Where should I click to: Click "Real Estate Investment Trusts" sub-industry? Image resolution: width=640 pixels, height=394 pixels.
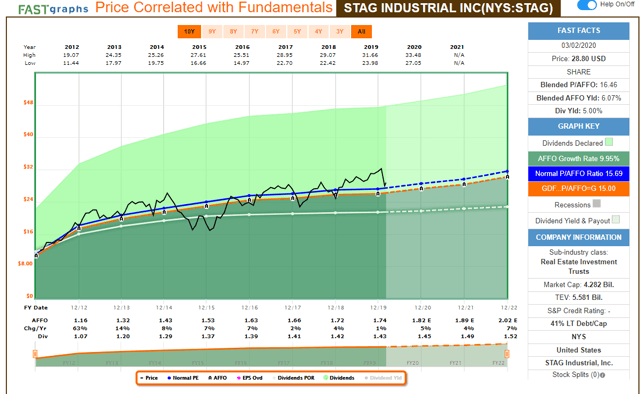point(578,267)
